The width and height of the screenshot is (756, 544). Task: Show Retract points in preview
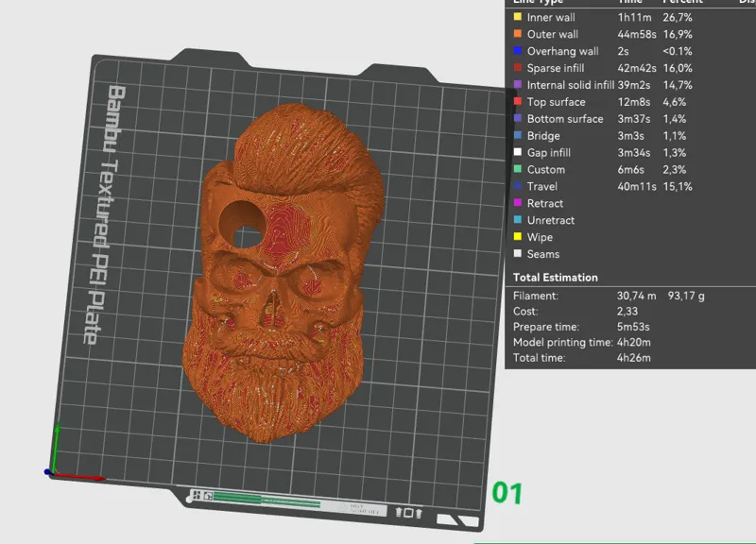(517, 203)
